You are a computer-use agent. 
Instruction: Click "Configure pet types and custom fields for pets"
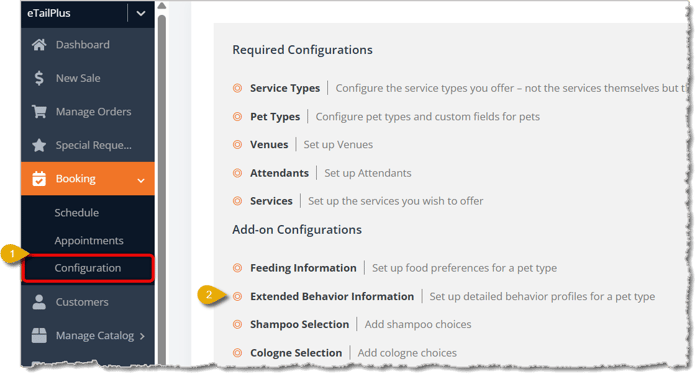tap(428, 117)
